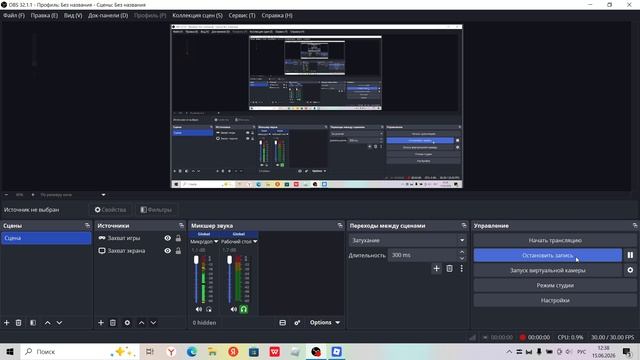Adjust Рабочий стол volume slider handle
This screenshot has height=360, width=640.
tap(229, 260)
